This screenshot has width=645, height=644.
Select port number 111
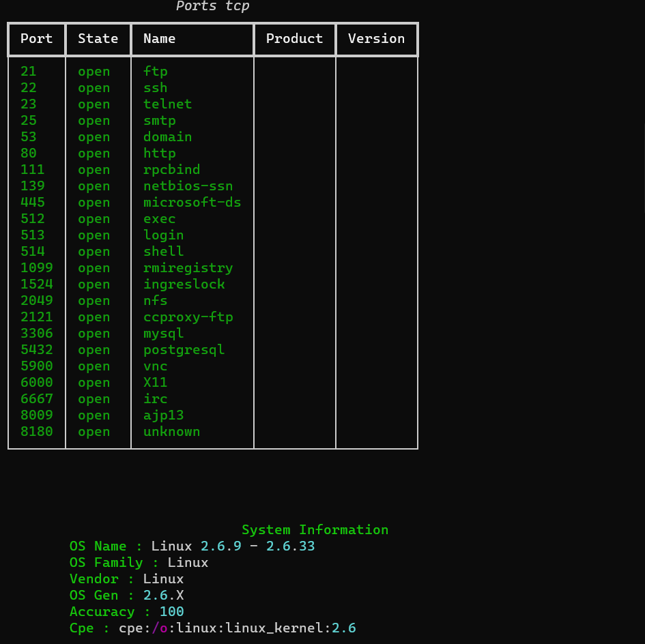(33, 170)
